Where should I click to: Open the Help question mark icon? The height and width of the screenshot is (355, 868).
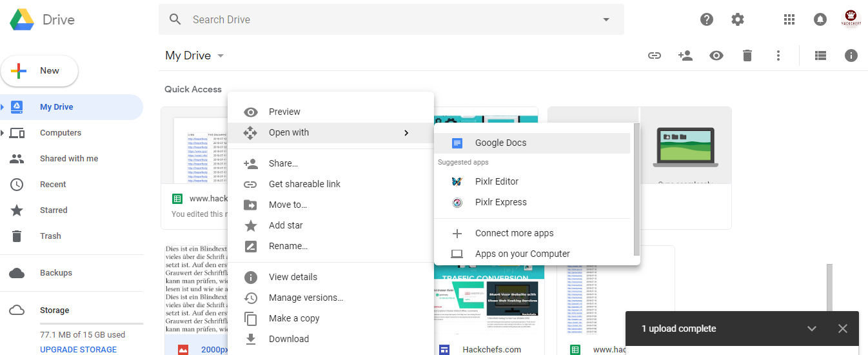pyautogui.click(x=707, y=19)
